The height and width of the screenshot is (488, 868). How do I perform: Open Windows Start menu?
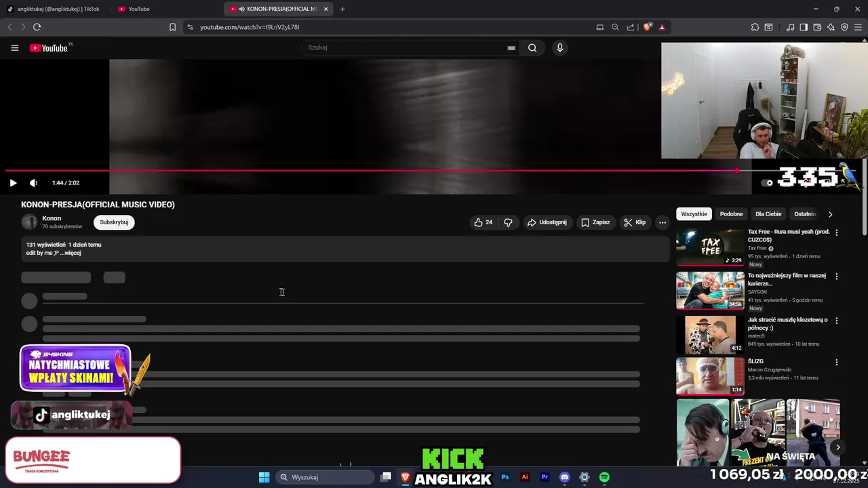tap(264, 477)
